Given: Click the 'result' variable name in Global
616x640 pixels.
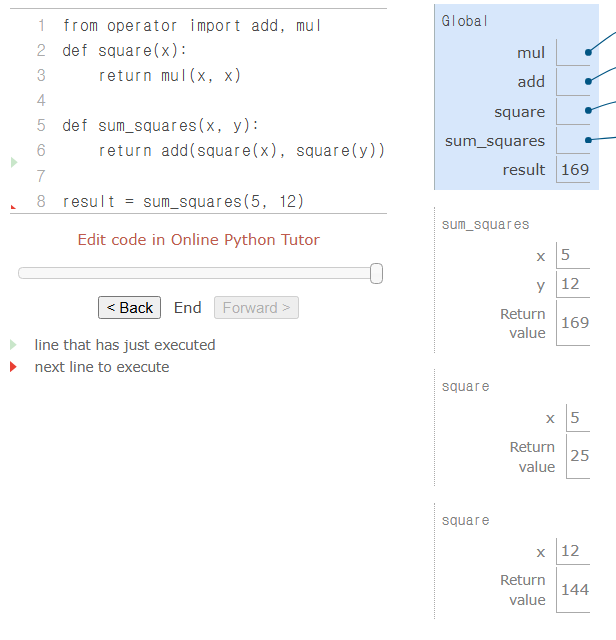Looking at the screenshot, I should coord(524,169).
